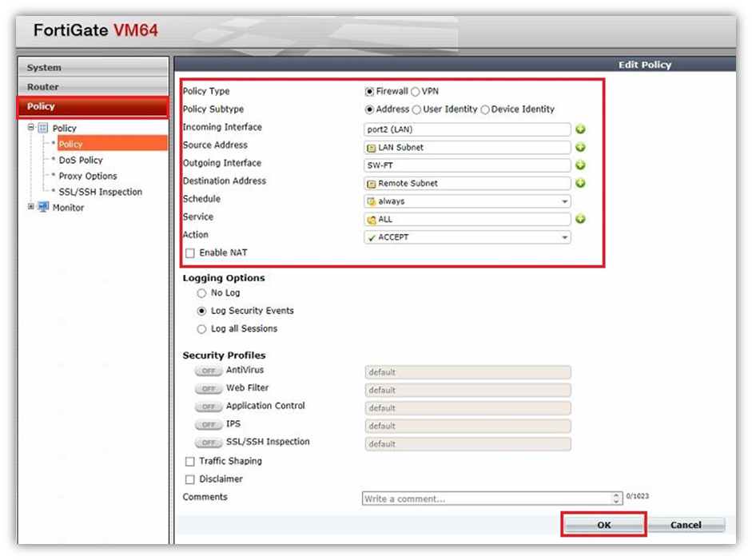Click the Incoming Interface field port2 (LAN)
752x560 pixels.
click(468, 129)
